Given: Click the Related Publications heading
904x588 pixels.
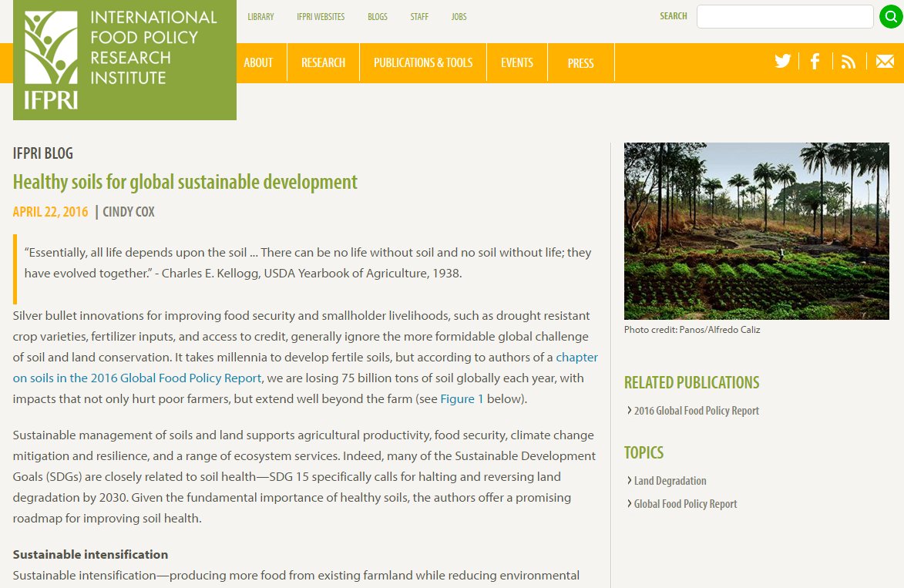Looking at the screenshot, I should point(691,382).
